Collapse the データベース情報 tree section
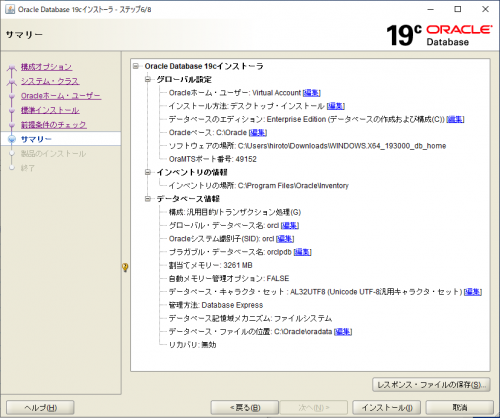The width and height of the screenshot is (500, 418). point(148,199)
